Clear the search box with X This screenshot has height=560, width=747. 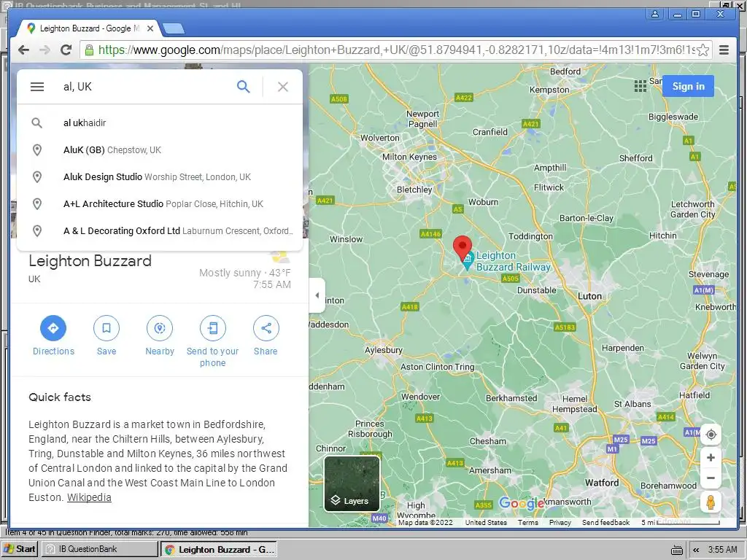click(283, 87)
